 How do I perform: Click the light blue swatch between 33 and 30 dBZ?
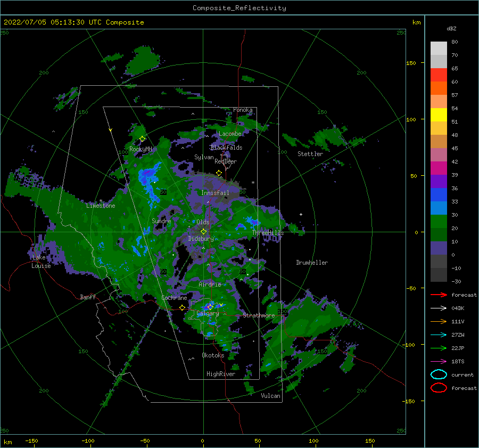(439, 208)
